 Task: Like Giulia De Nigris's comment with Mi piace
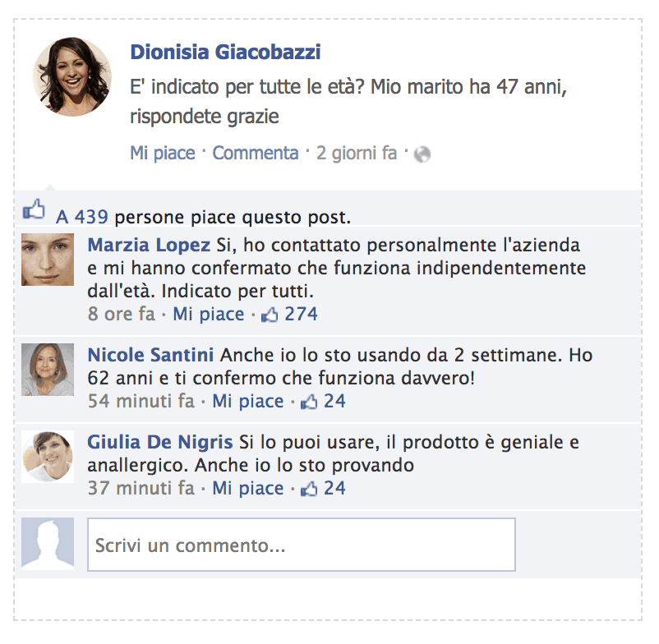248,489
